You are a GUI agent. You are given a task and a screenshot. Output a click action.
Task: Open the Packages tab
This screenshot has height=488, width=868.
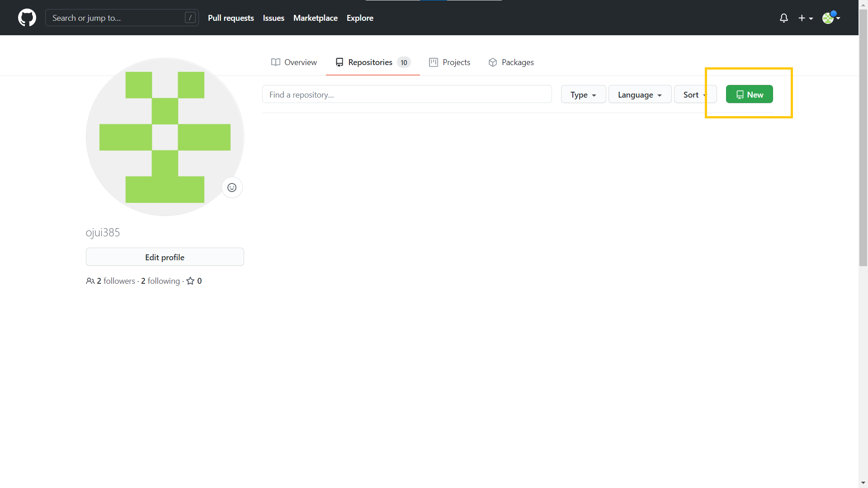(511, 62)
